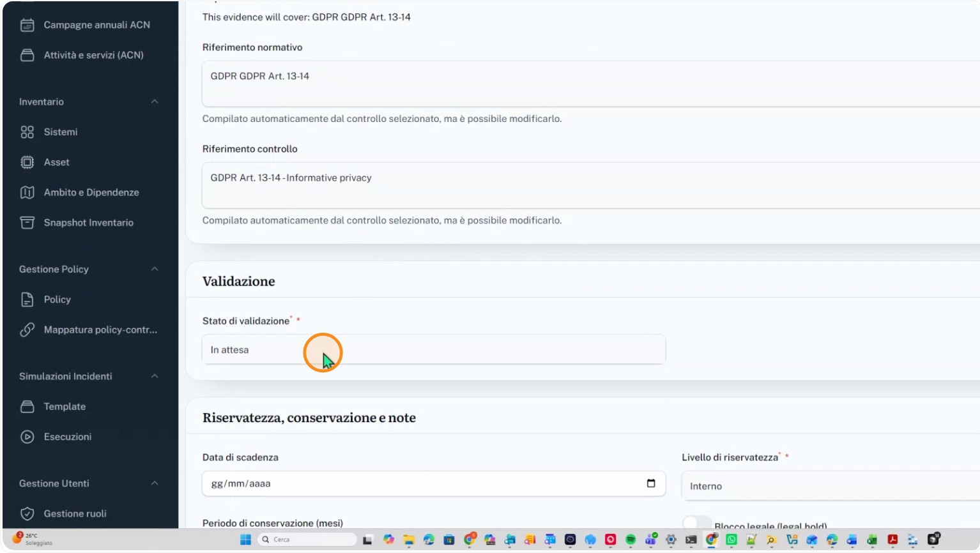Open the Esecuzioni menu item
Screen dimensions: 980x553
(68, 437)
